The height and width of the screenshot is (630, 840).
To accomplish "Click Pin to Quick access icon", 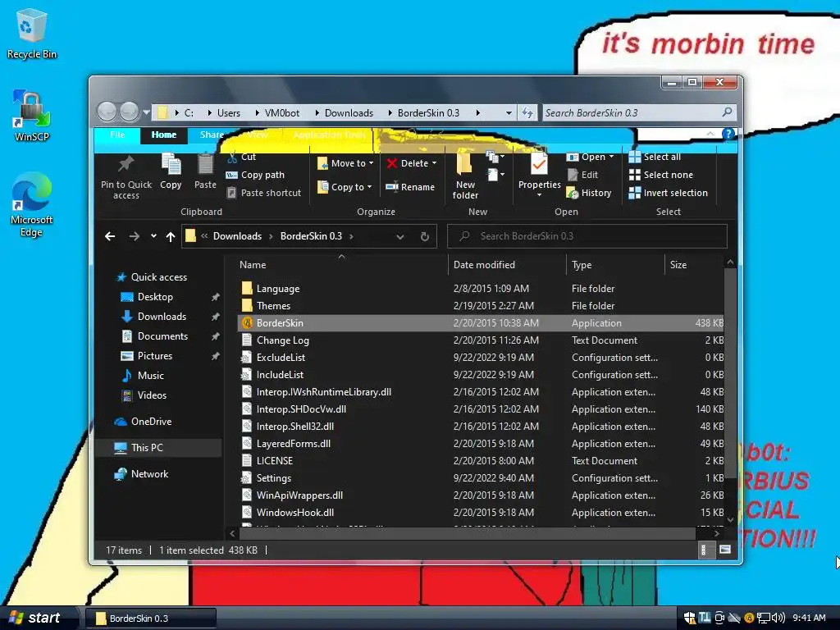I will 126,164.
